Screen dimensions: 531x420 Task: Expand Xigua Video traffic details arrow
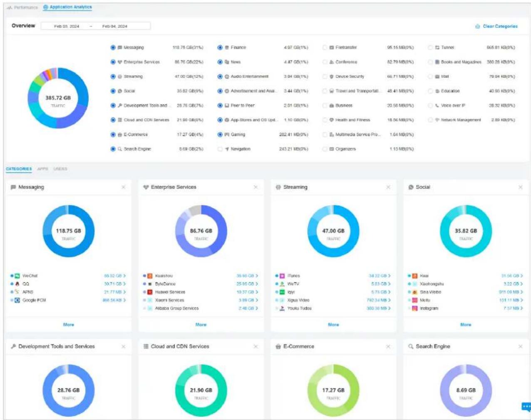tap(390, 300)
